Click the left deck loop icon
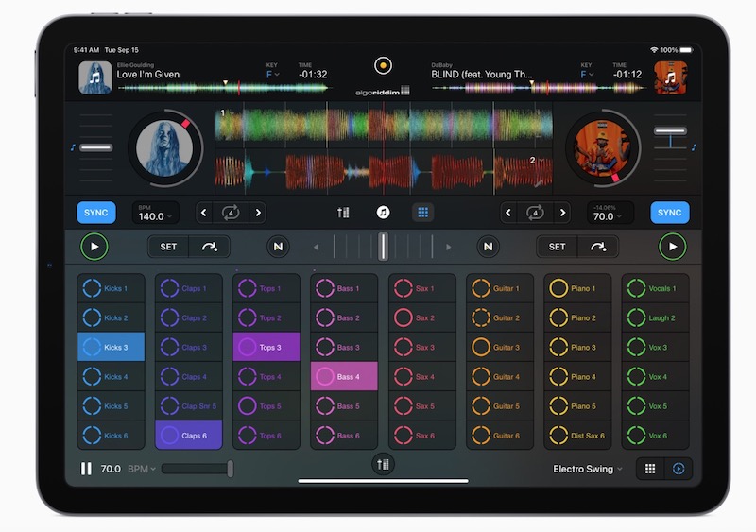This screenshot has width=756, height=532. coord(231,213)
